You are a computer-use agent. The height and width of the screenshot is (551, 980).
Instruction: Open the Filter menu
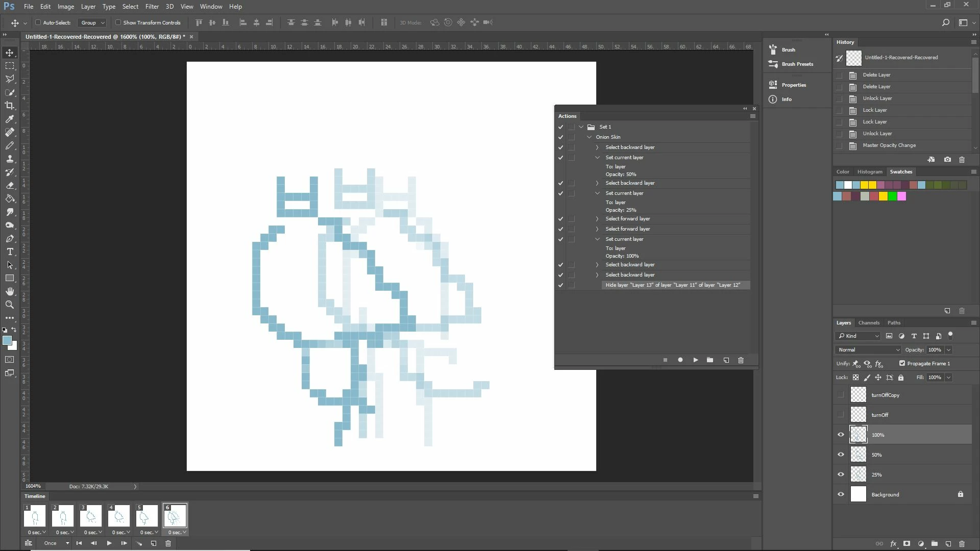coord(152,7)
